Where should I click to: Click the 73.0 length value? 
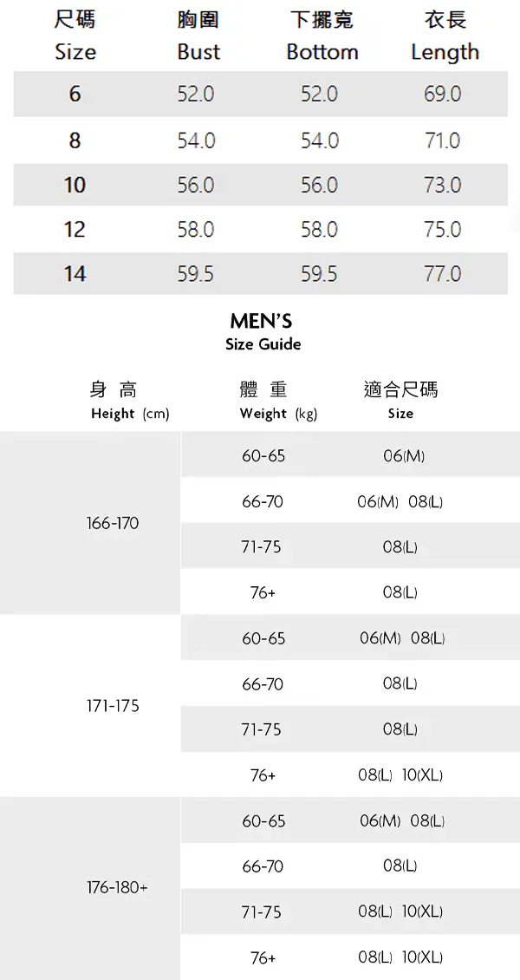pyautogui.click(x=442, y=185)
